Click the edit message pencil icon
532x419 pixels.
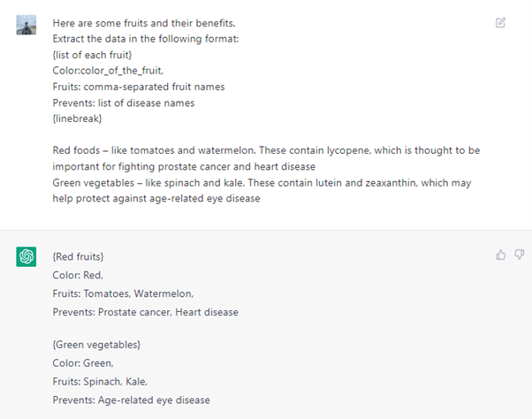pos(500,23)
